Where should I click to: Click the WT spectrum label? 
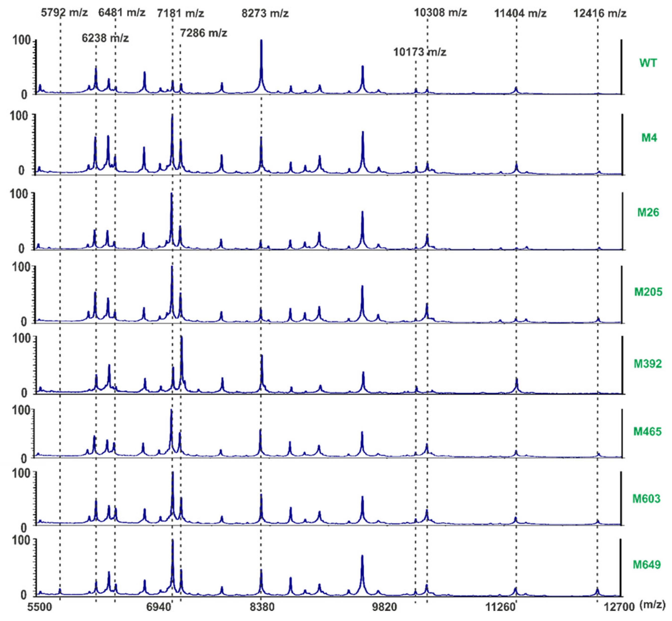(x=648, y=63)
